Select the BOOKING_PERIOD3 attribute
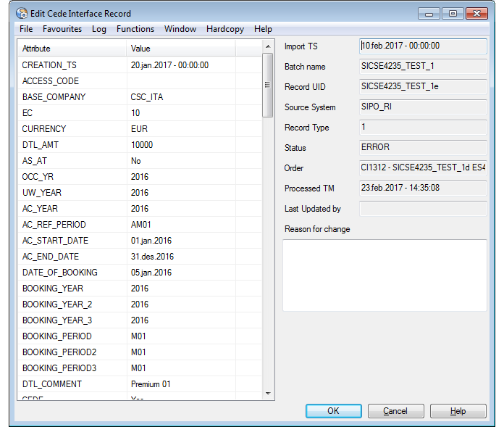 click(x=59, y=368)
